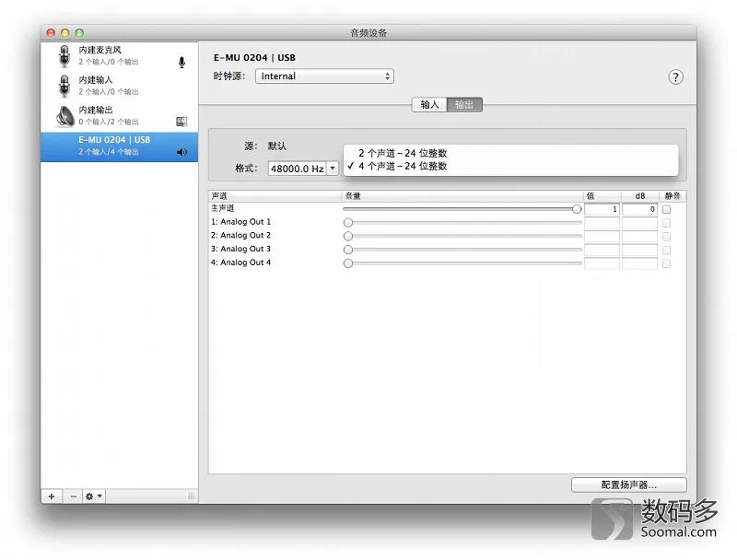Click the 声道 column header
737x560 pixels.
275,196
